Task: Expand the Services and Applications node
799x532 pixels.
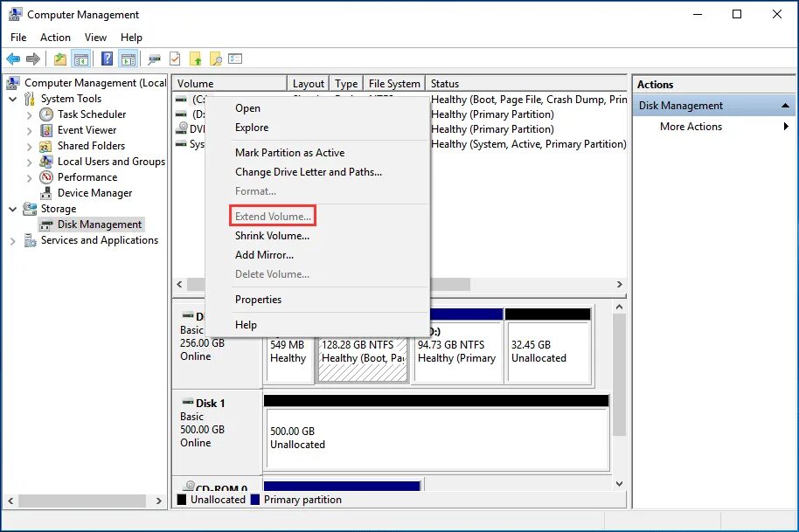Action: tap(13, 241)
